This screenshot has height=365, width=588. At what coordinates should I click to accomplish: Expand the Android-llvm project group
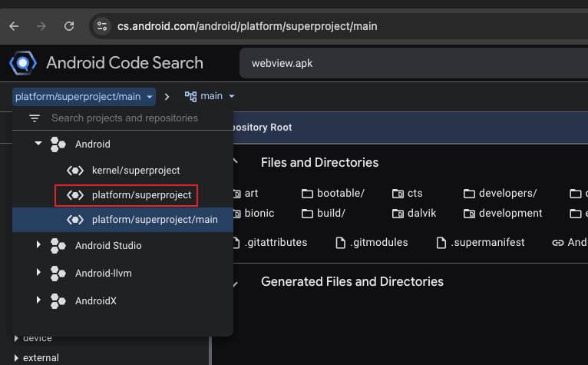tap(38, 272)
